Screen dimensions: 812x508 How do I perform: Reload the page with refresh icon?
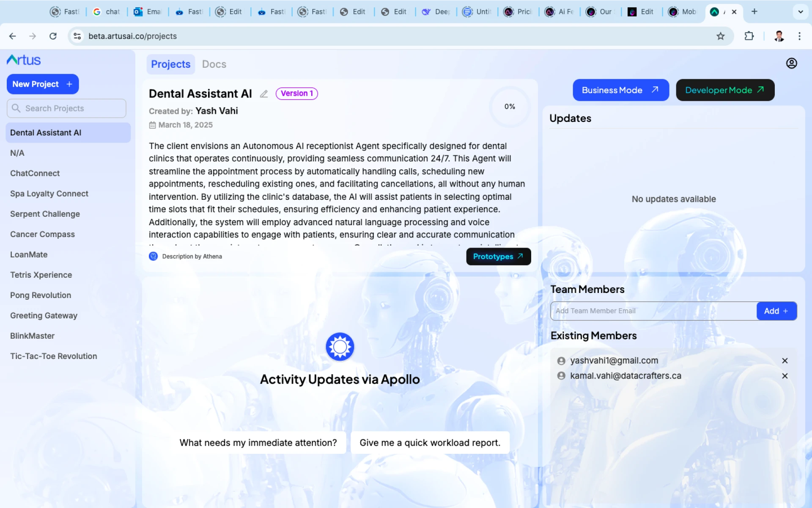pos(53,36)
